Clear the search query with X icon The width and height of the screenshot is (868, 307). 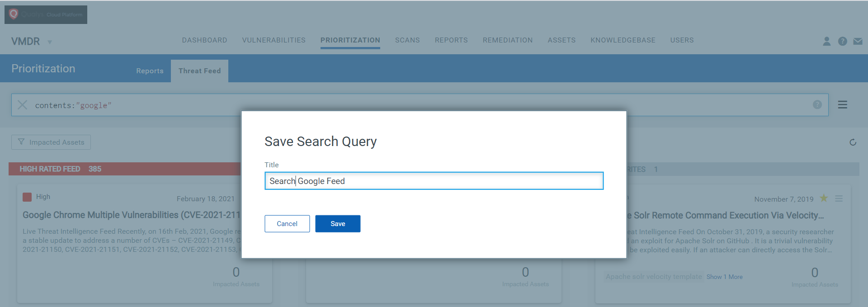pyautogui.click(x=22, y=105)
